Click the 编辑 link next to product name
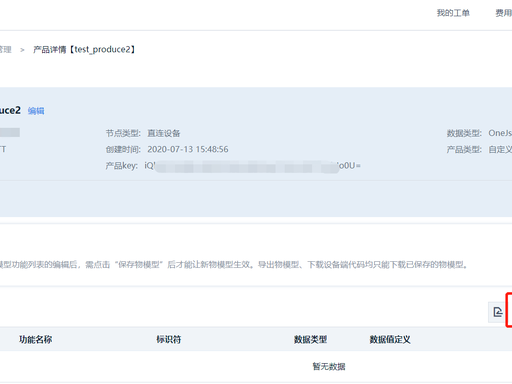The height and width of the screenshot is (384, 512). (36, 111)
